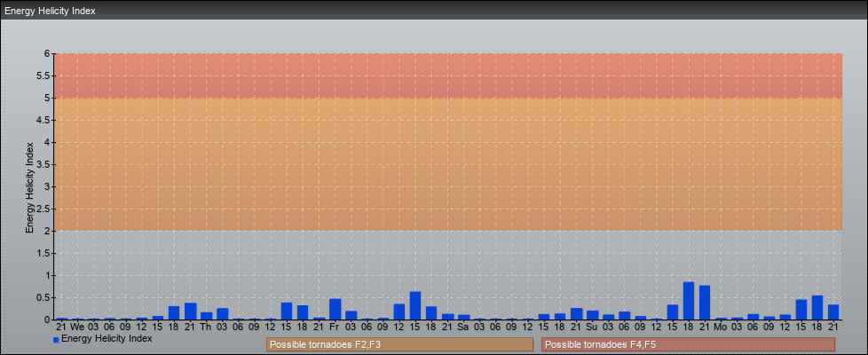Click the '1.5' y-axis tick label
The width and height of the screenshot is (868, 355).
point(44,253)
